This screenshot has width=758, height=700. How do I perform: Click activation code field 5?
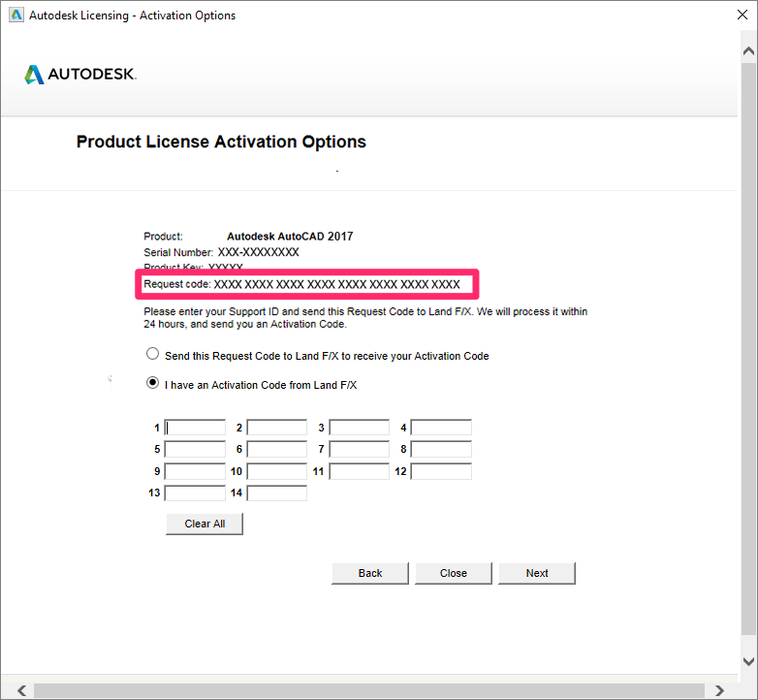tap(195, 449)
